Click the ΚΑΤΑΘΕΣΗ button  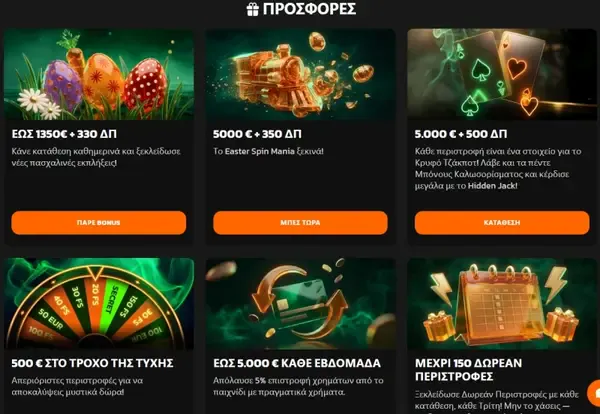pos(502,223)
